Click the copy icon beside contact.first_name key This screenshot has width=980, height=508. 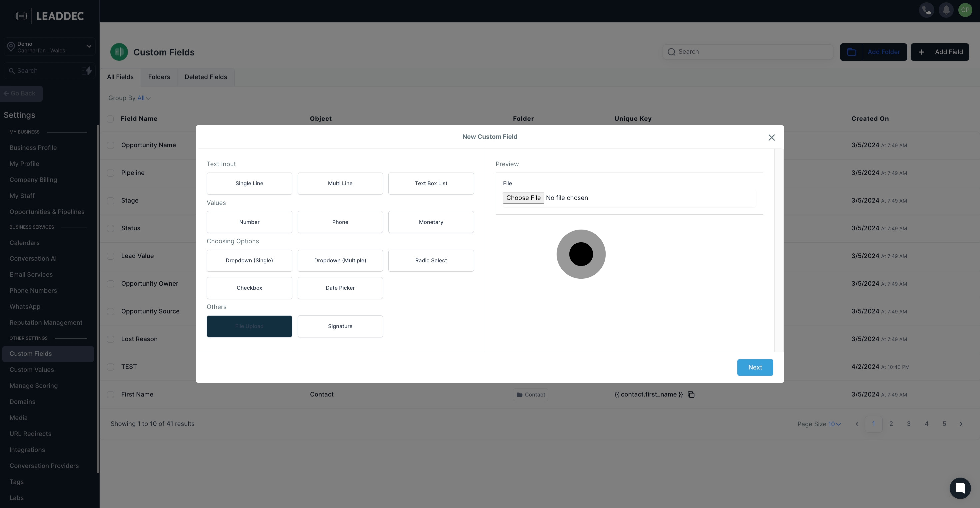691,395
